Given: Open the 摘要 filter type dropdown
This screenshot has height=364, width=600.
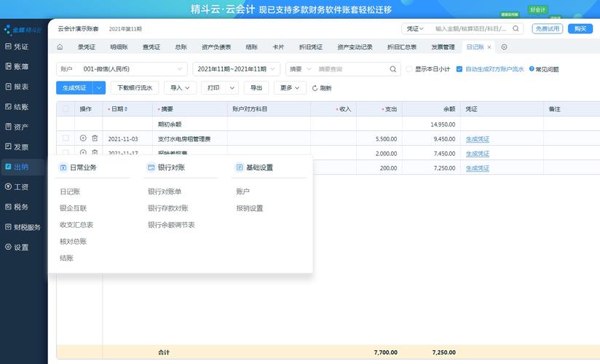Looking at the screenshot, I should click(x=301, y=69).
